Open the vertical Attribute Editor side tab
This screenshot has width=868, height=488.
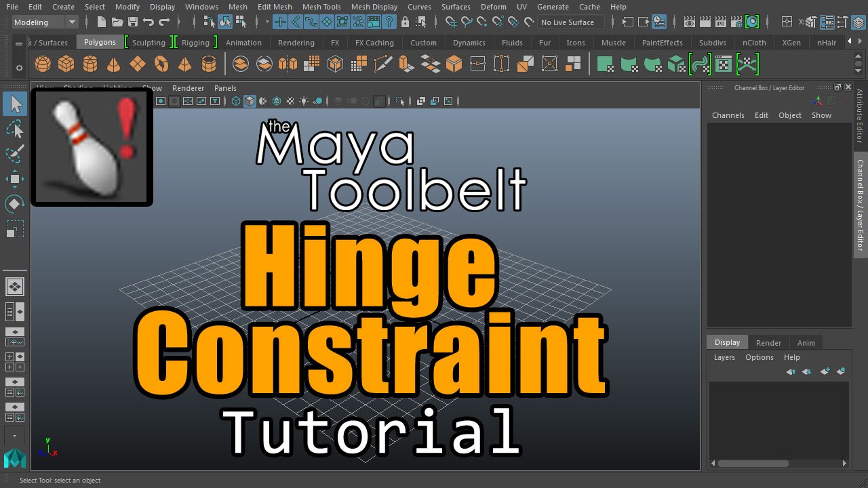[x=860, y=116]
